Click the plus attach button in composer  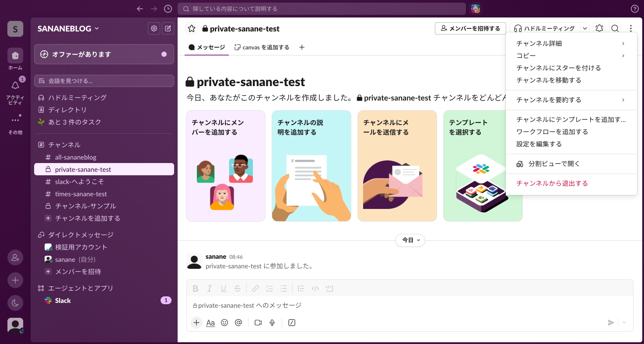pos(196,323)
